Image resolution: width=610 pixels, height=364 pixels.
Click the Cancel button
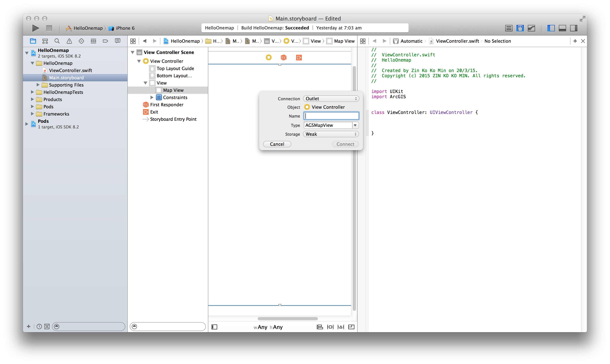(x=277, y=144)
